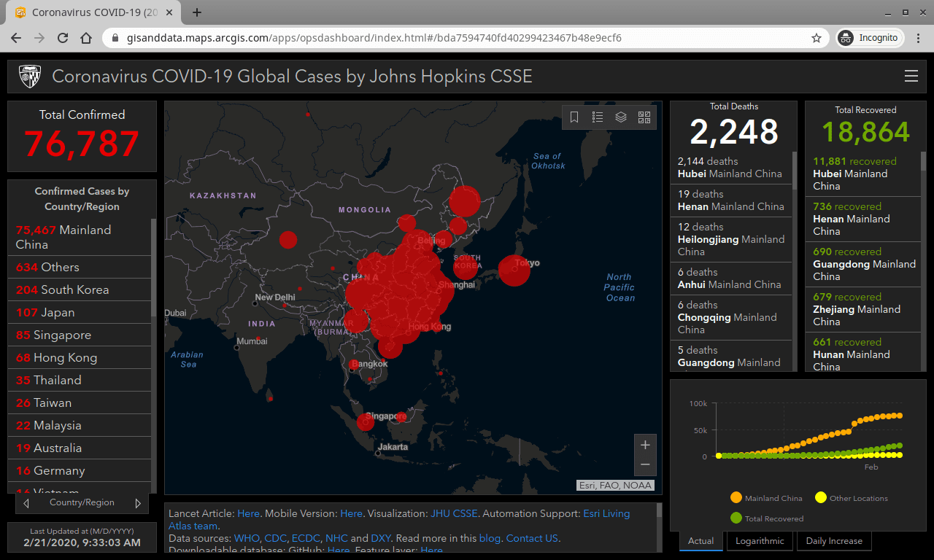Toggle Other Locations series in chart legend
Viewport: 934px width, 560px height.
point(852,498)
